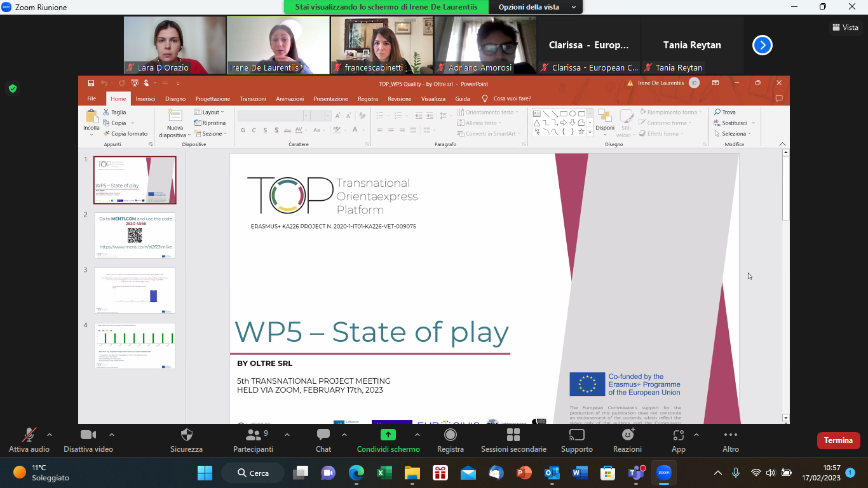Click the green encryption shield icon
868x488 pixels.
click(12, 88)
